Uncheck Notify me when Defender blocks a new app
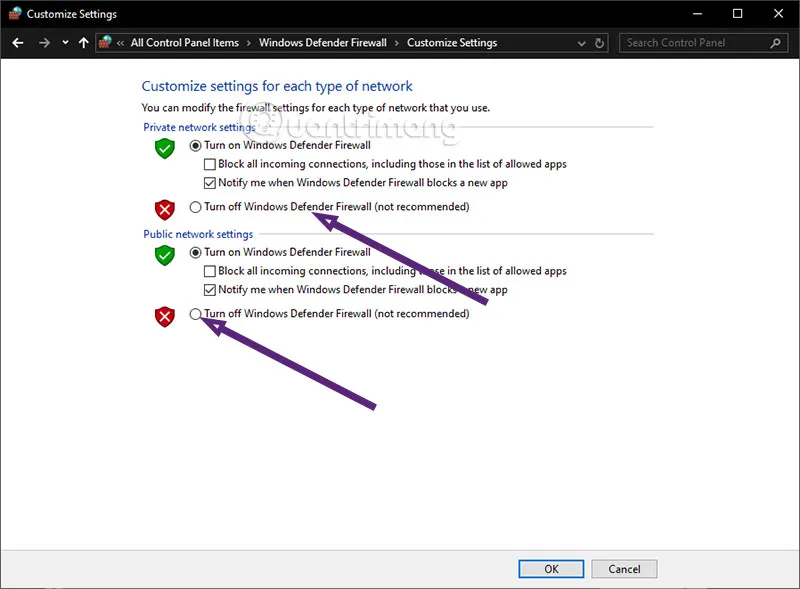The width and height of the screenshot is (800, 589). 209,182
